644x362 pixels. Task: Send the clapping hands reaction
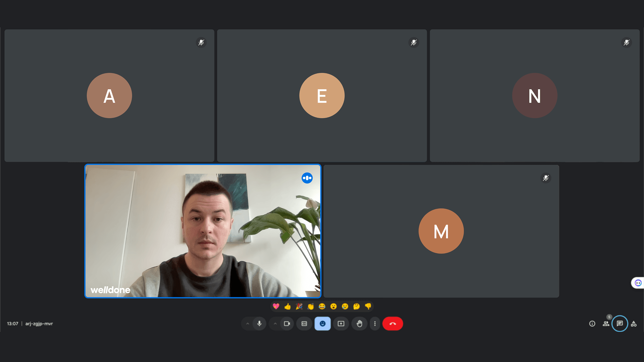[310, 306]
